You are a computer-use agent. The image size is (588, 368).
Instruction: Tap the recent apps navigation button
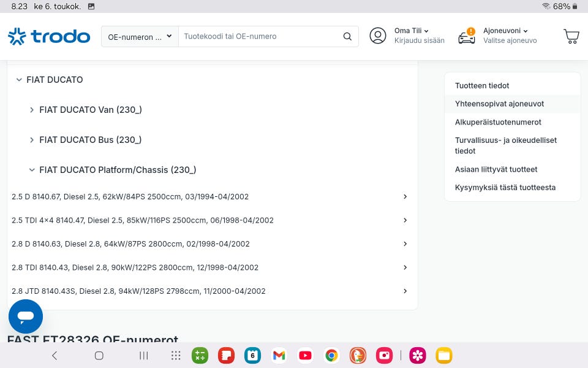click(143, 355)
